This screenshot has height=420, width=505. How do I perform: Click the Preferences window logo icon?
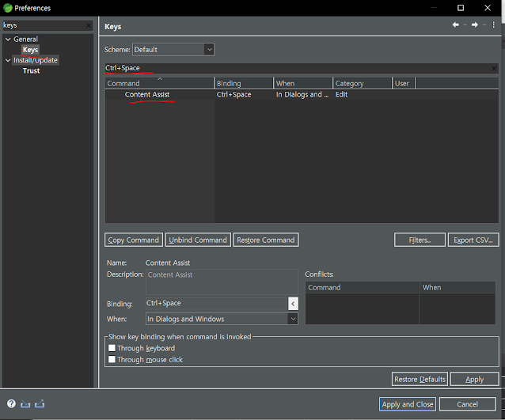7,8
